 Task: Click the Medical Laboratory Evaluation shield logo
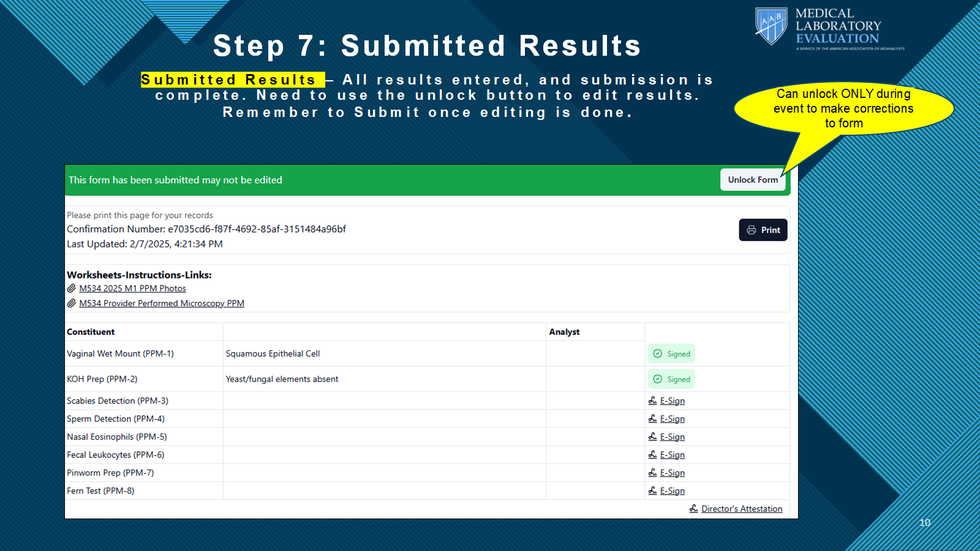771,26
